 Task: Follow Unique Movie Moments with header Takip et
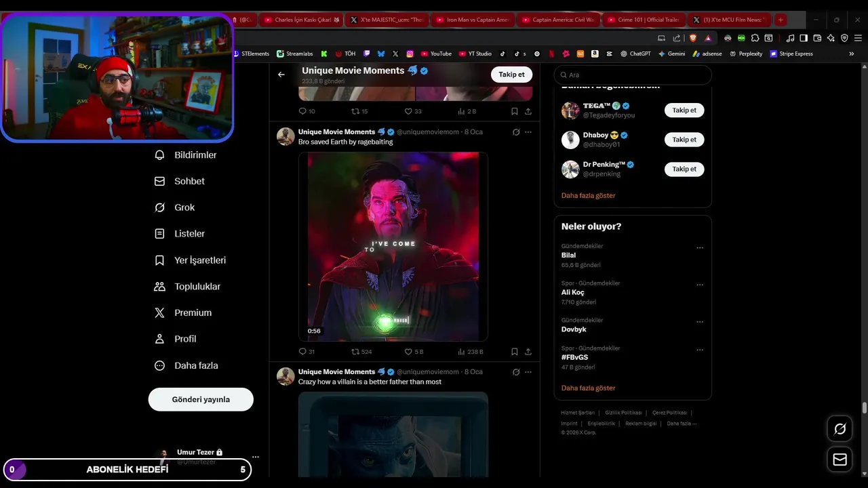[x=511, y=75]
